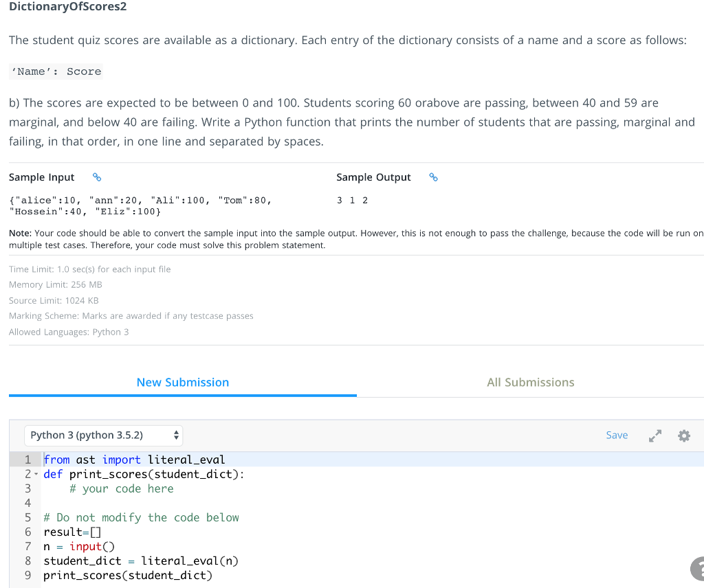The width and height of the screenshot is (704, 588).
Task: Switch to the All Submissions tab
Action: click(x=530, y=383)
